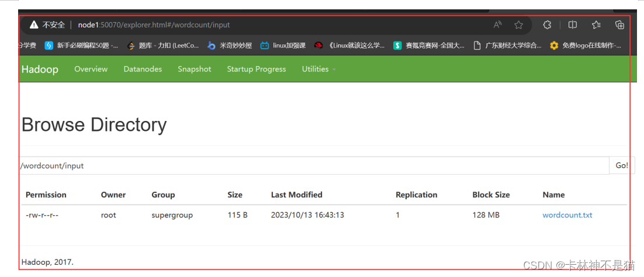The image size is (644, 277).
Task: Click the /wordcount/input path field
Action: (314, 165)
